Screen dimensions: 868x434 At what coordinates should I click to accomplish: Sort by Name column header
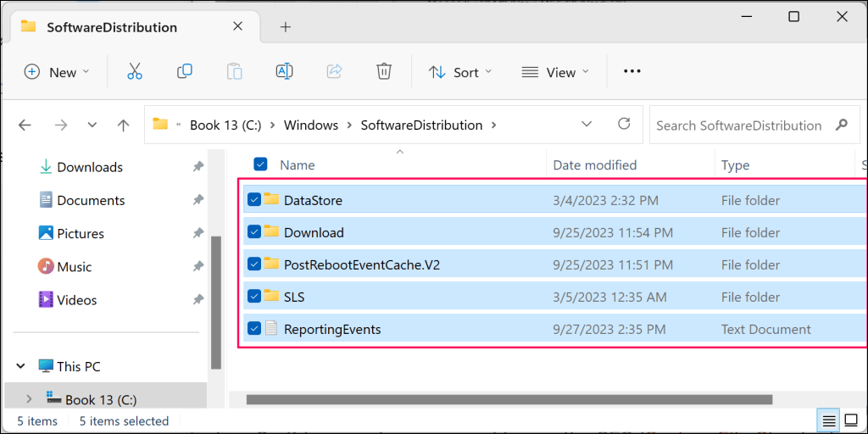pos(297,164)
